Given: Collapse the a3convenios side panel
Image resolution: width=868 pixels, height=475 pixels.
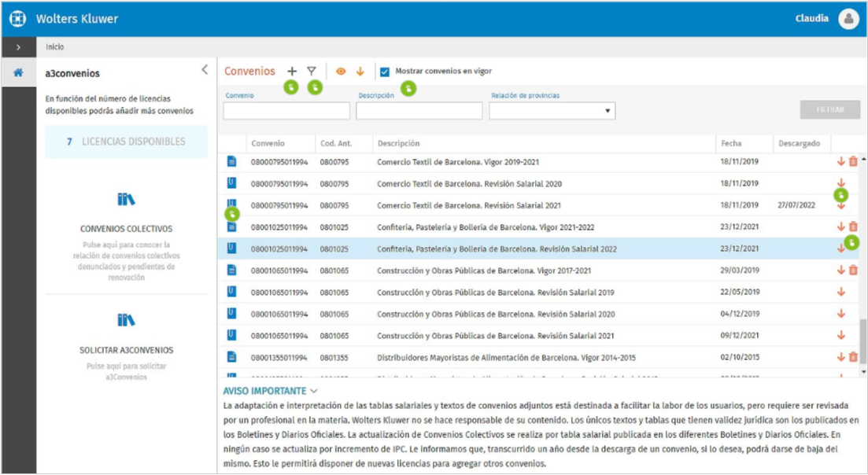Looking at the screenshot, I should click(x=205, y=70).
